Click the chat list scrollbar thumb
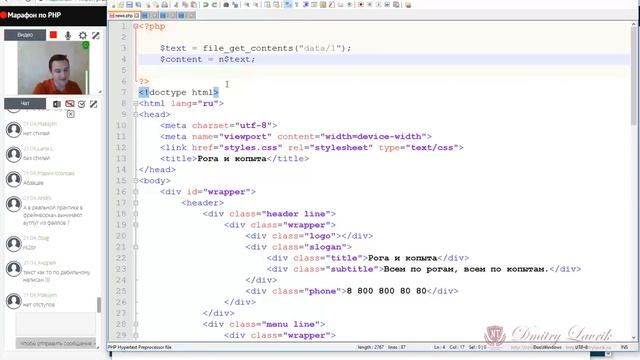640x360 pixels. coord(99,304)
